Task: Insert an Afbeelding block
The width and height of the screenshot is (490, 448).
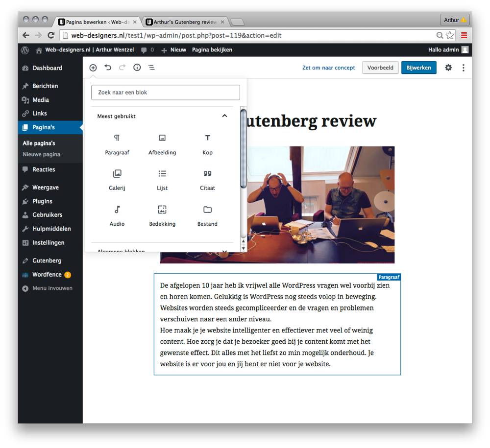Action: (162, 144)
